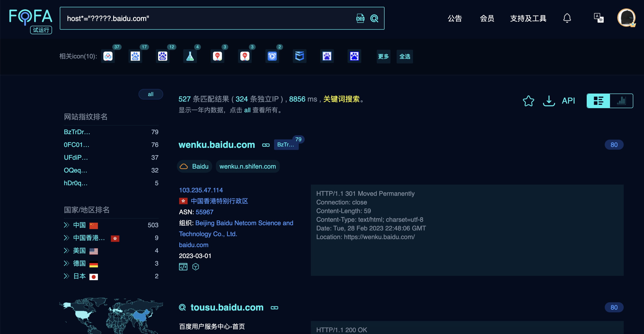Click IP address 103.235.47.114
Viewport: 644px width, 334px height.
(201, 190)
